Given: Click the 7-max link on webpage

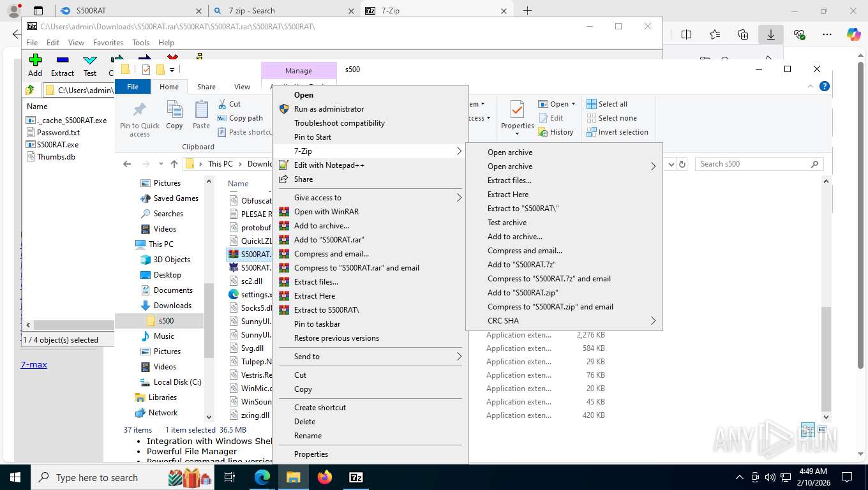Looking at the screenshot, I should click(x=34, y=365).
